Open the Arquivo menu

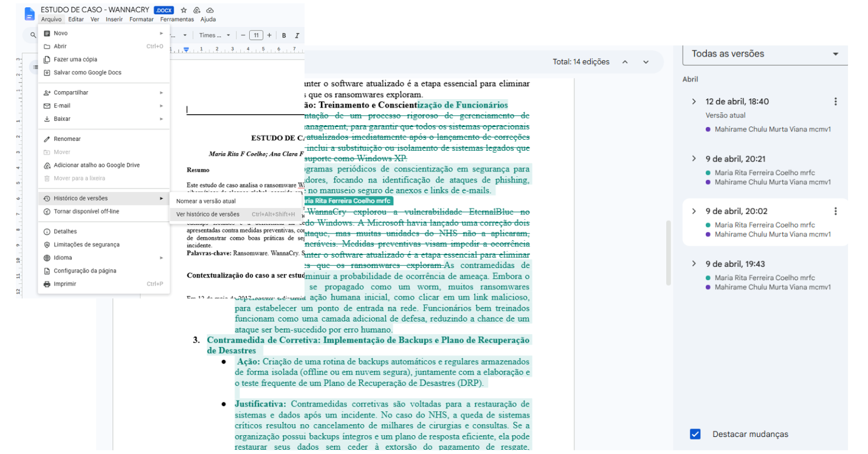51,19
